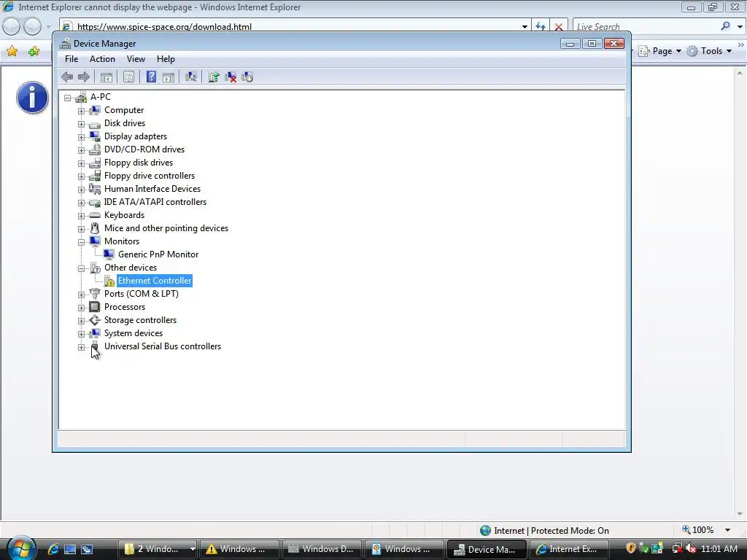
Task: Open the Windows Start orb
Action: 21,548
